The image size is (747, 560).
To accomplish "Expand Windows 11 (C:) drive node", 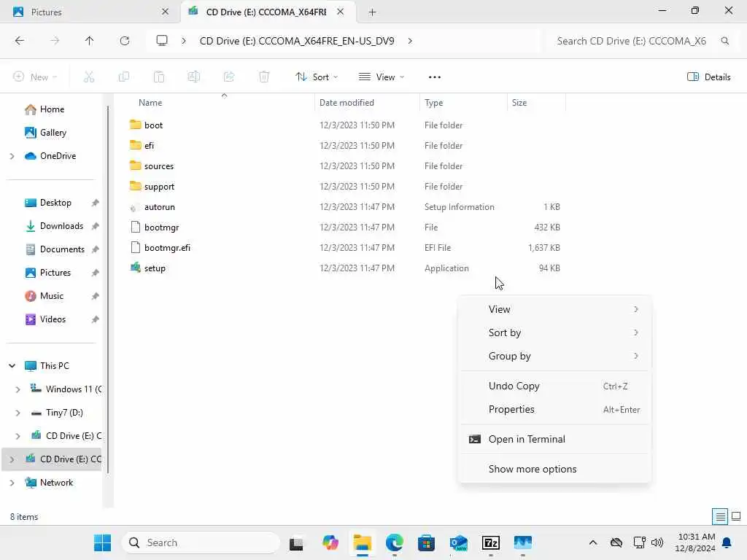I will click(18, 389).
